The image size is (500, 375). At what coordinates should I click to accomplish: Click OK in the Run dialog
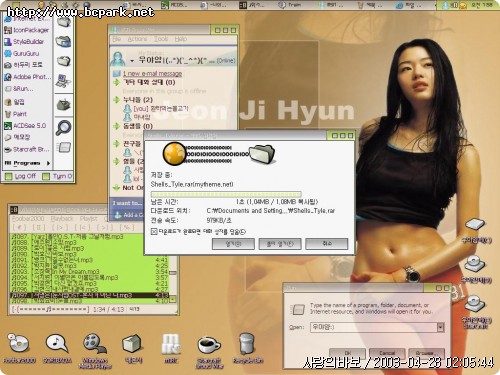347,353
